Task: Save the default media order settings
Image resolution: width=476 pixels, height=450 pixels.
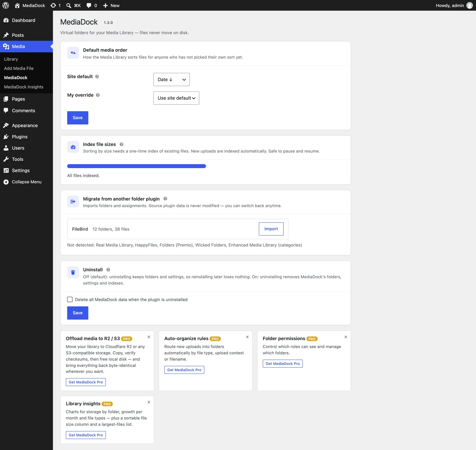Action: coord(78,118)
